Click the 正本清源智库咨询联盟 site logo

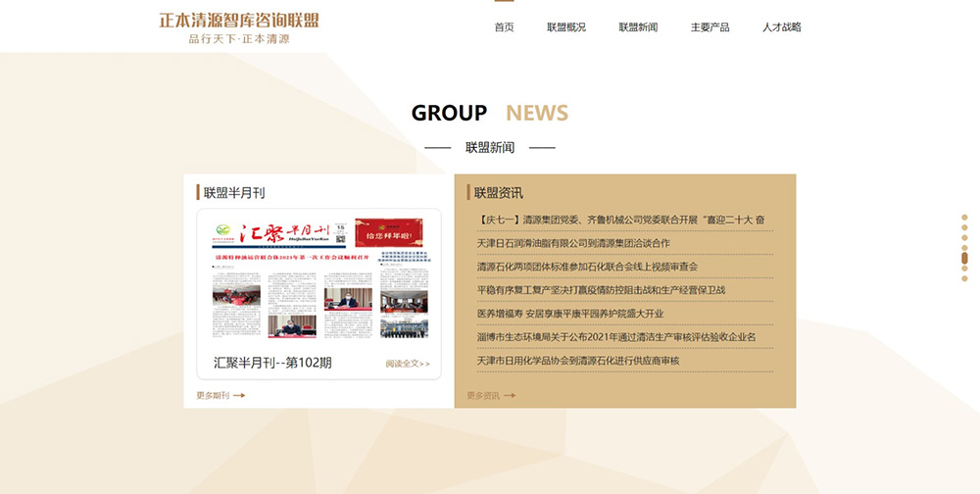[239, 26]
